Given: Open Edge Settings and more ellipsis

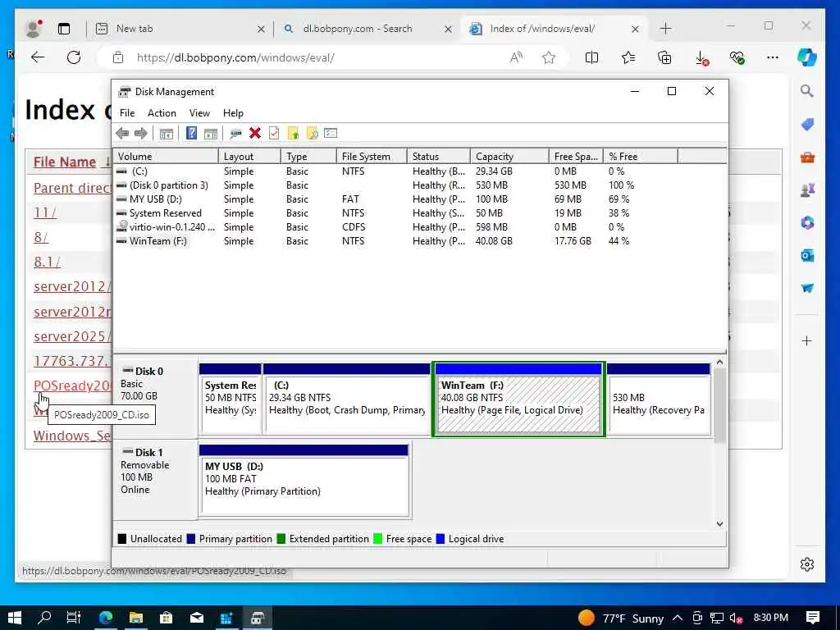Looking at the screenshot, I should (x=773, y=58).
